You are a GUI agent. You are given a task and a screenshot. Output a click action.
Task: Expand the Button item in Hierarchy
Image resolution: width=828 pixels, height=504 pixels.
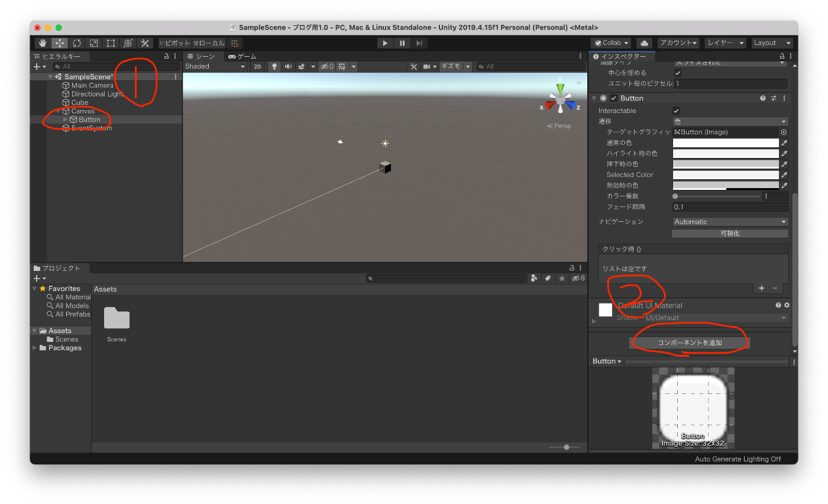[x=66, y=119]
